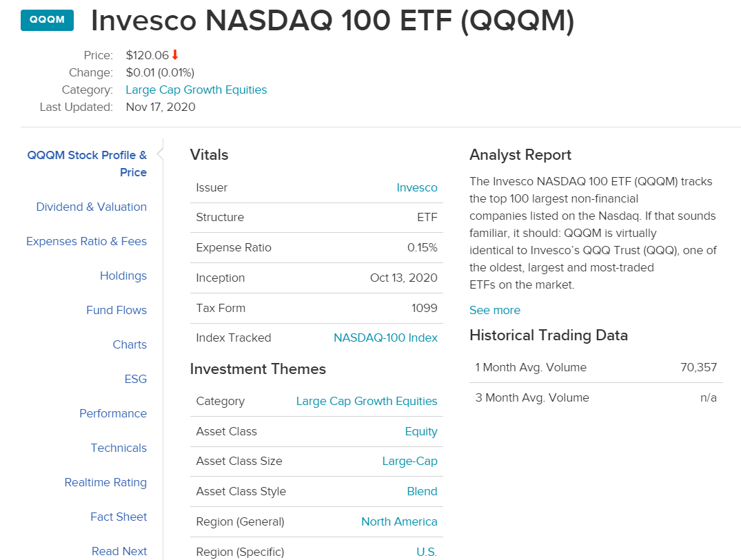This screenshot has width=741, height=560.
Task: Click the Nov 17, 2020 last updated date
Action: pyautogui.click(x=161, y=107)
